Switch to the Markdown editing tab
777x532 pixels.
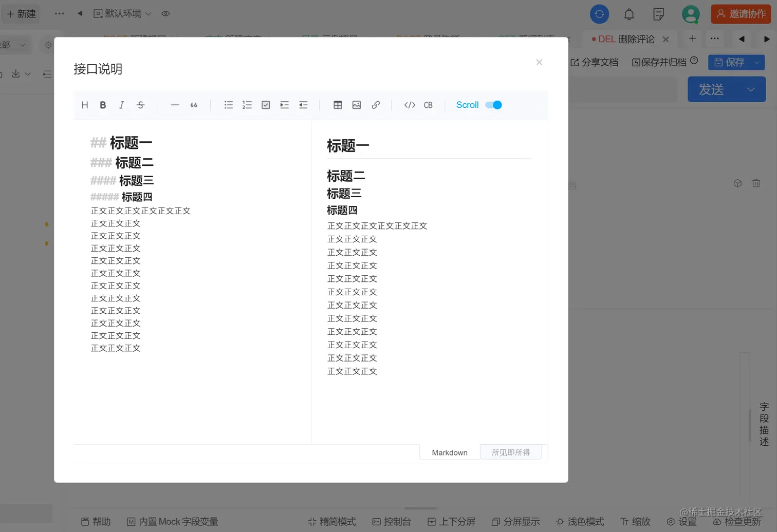coord(450,452)
